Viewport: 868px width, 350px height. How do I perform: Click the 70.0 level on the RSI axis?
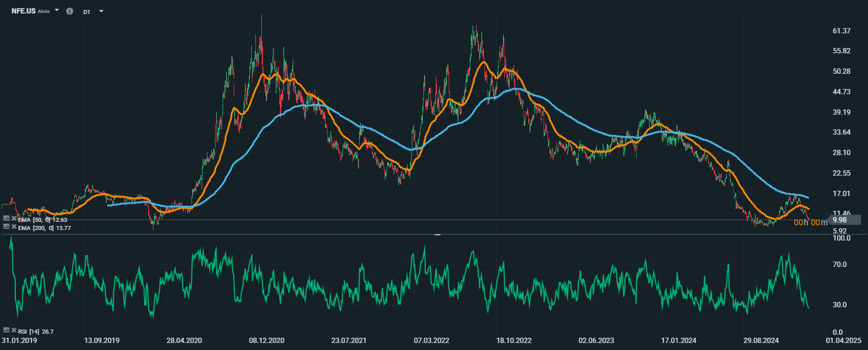click(x=840, y=265)
